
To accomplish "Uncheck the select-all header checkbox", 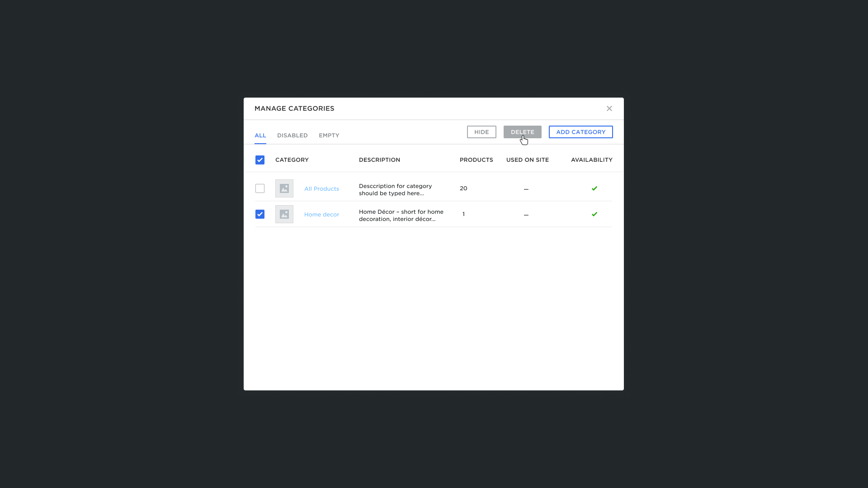I will point(259,160).
